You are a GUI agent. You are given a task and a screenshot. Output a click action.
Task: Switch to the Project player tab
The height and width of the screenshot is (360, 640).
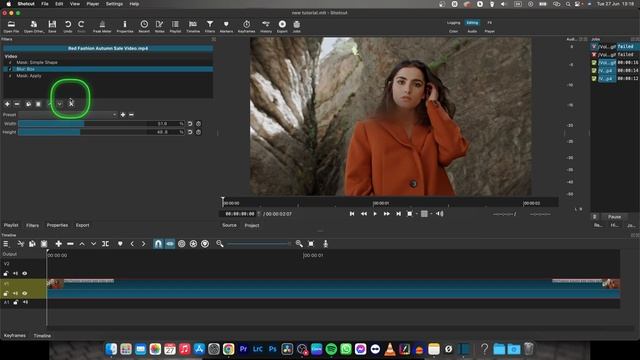(252, 225)
